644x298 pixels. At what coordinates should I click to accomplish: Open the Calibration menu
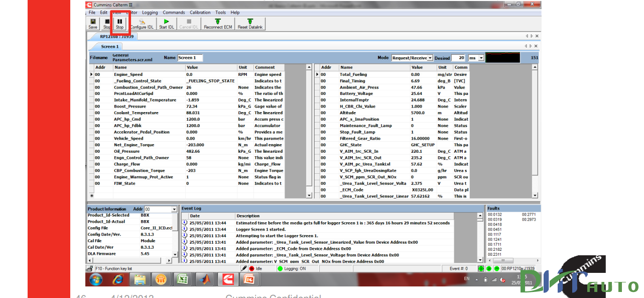pos(200,12)
